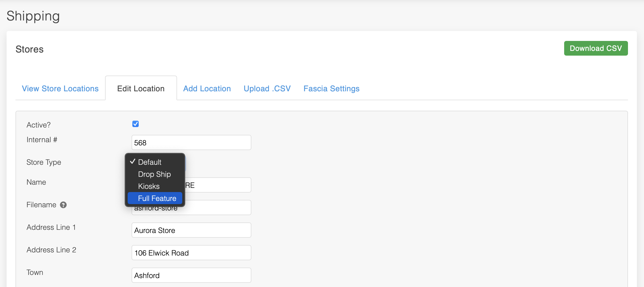Switch to Add Location tab
Screen dimensions: 644x287
click(x=207, y=89)
